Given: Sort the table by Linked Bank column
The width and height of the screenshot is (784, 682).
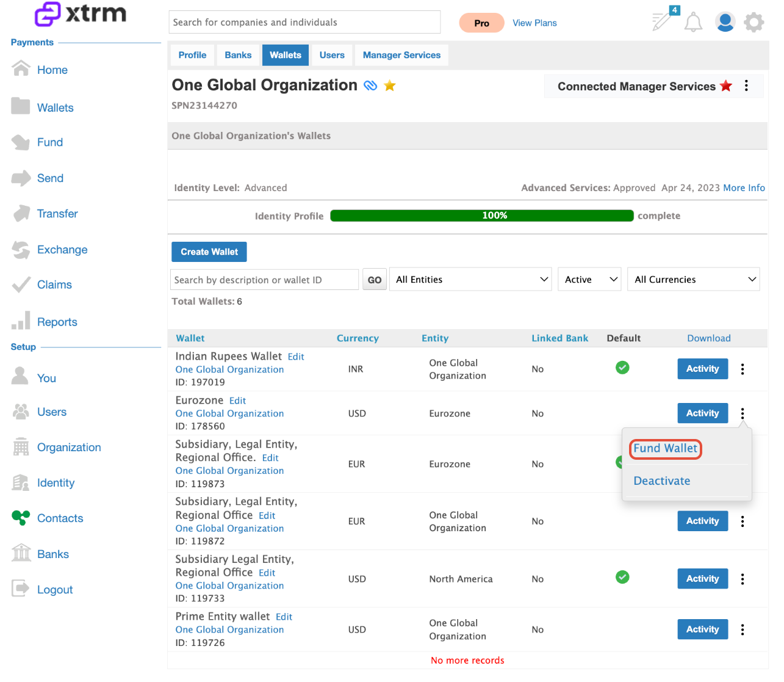Looking at the screenshot, I should pyautogui.click(x=560, y=338).
